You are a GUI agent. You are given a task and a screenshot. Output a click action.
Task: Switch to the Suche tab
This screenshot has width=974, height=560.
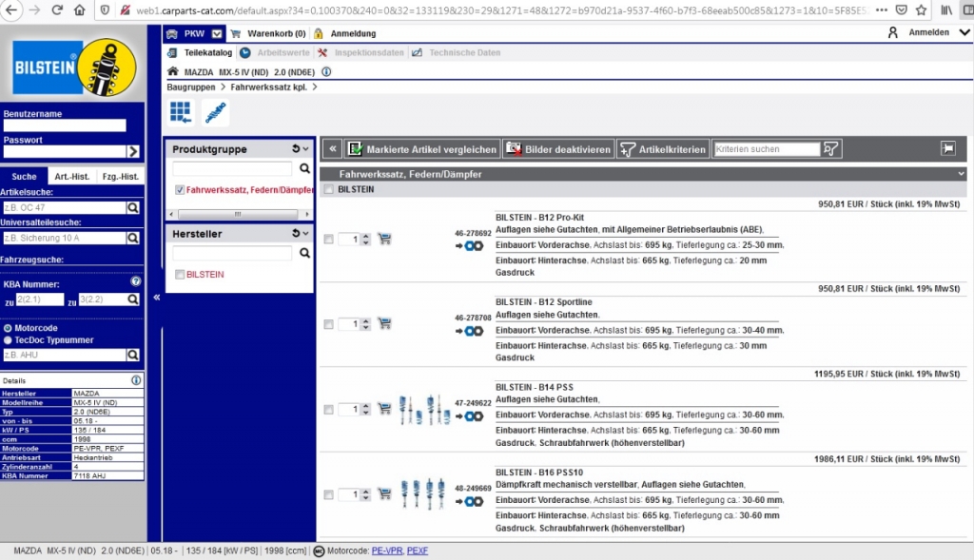[24, 176]
